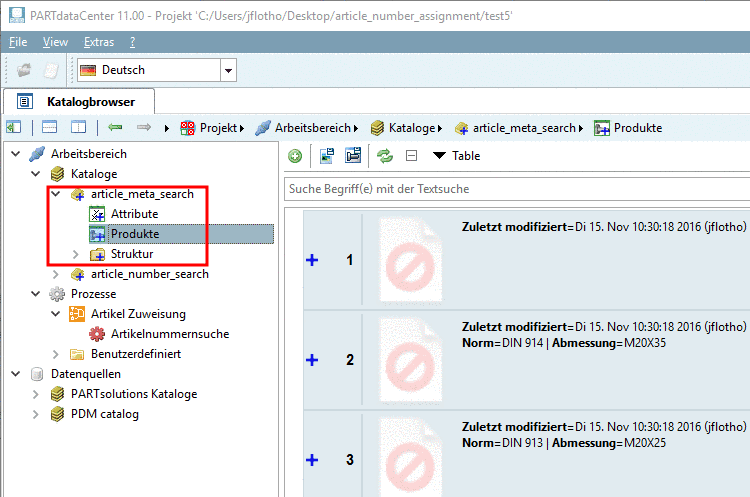The width and height of the screenshot is (750, 497).
Task: Select the vertical split layout icon
Action: tap(78, 127)
